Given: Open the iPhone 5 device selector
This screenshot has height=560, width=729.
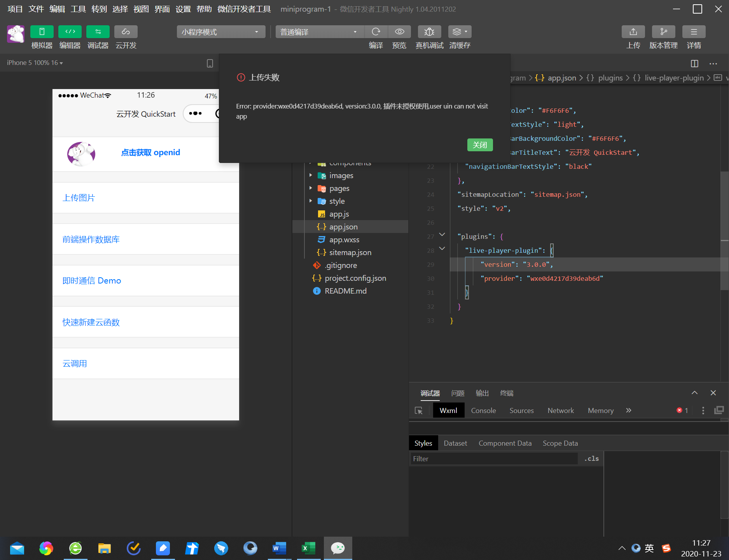Looking at the screenshot, I should 35,63.
